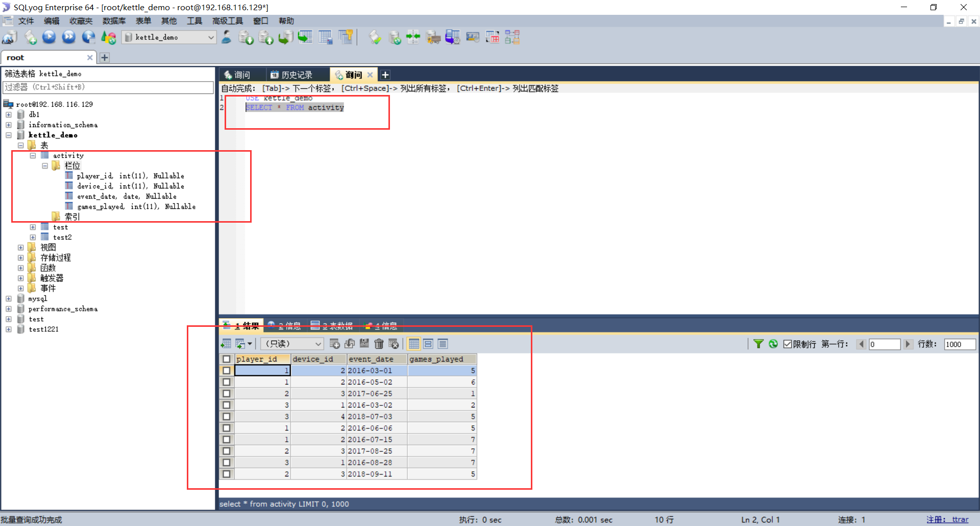Expand the test table tree node
980x526 pixels.
coord(33,227)
